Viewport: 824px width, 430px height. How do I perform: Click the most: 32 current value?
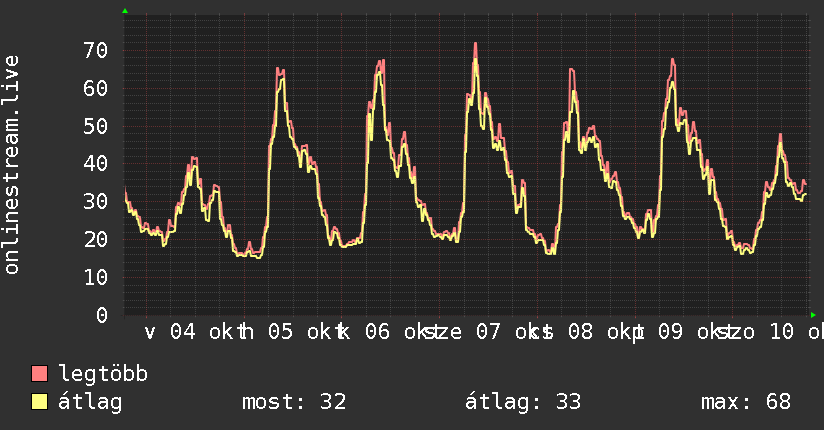click(294, 402)
